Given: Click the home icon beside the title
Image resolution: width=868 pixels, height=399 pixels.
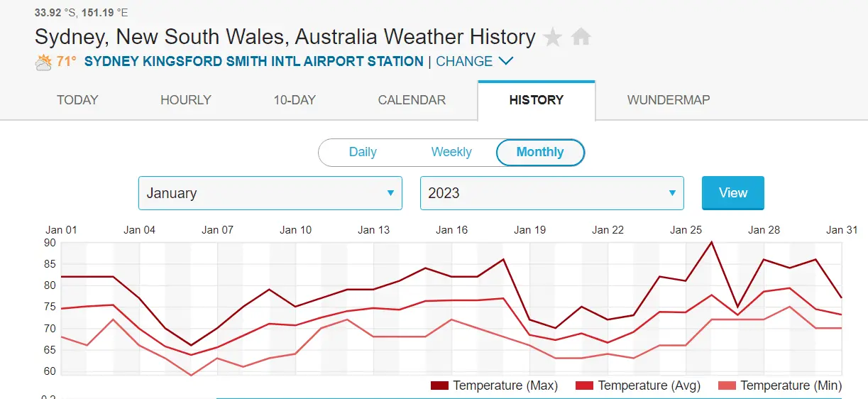Looking at the screenshot, I should [581, 37].
